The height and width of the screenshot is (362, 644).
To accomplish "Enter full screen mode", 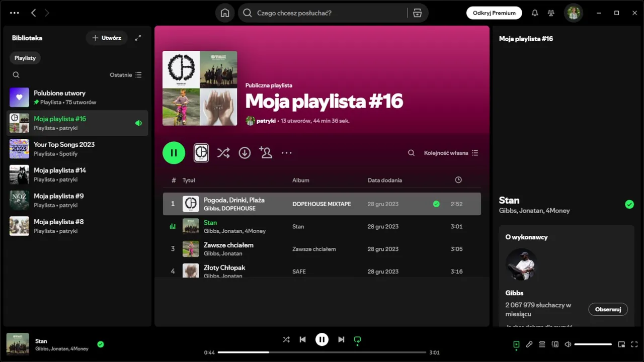I will tap(634, 344).
